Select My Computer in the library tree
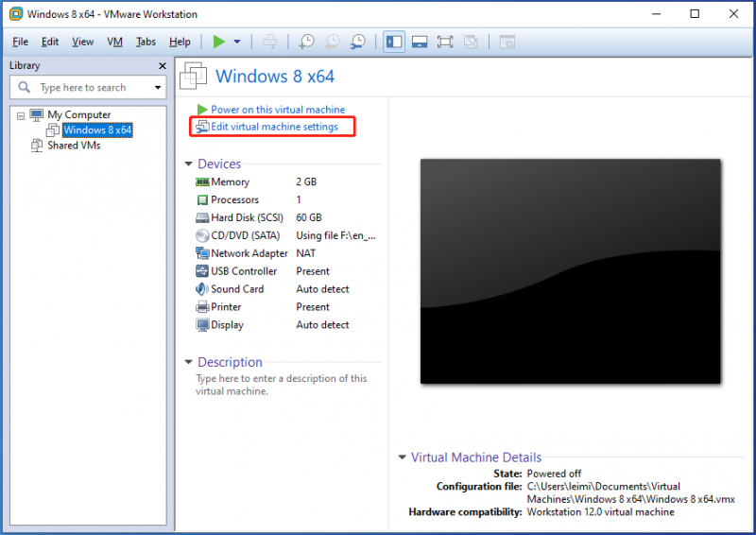Image resolution: width=756 pixels, height=535 pixels. pyautogui.click(x=79, y=114)
